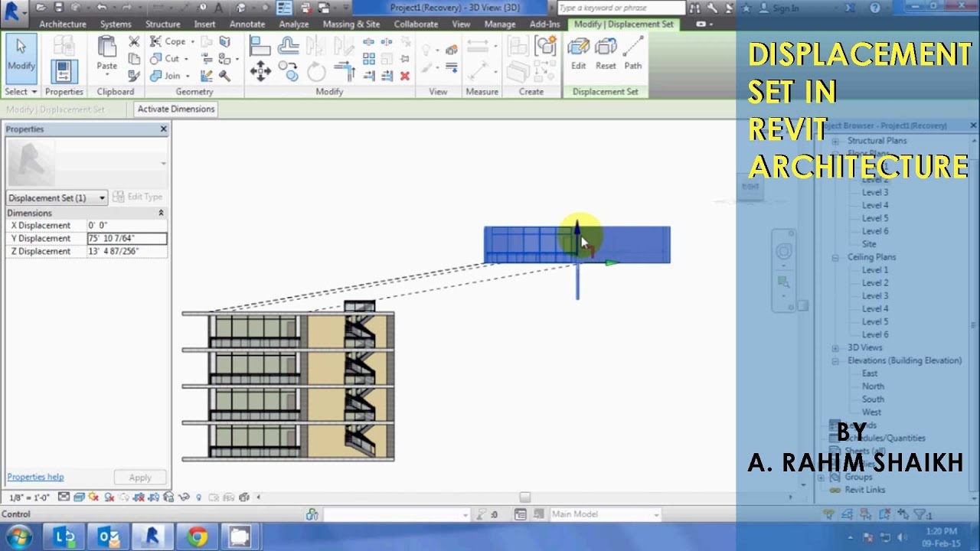Screen dimensions: 980x551
Task: Toggle the visual style icon in view bar
Action: click(80, 497)
